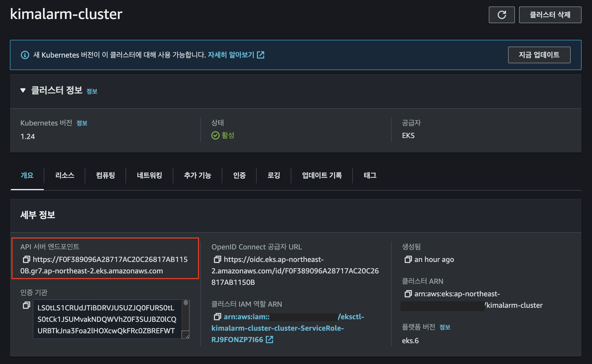Image resolution: width=592 pixels, height=364 pixels.
Task: Copy the cluster IAM role ARN
Action: pos(217,317)
